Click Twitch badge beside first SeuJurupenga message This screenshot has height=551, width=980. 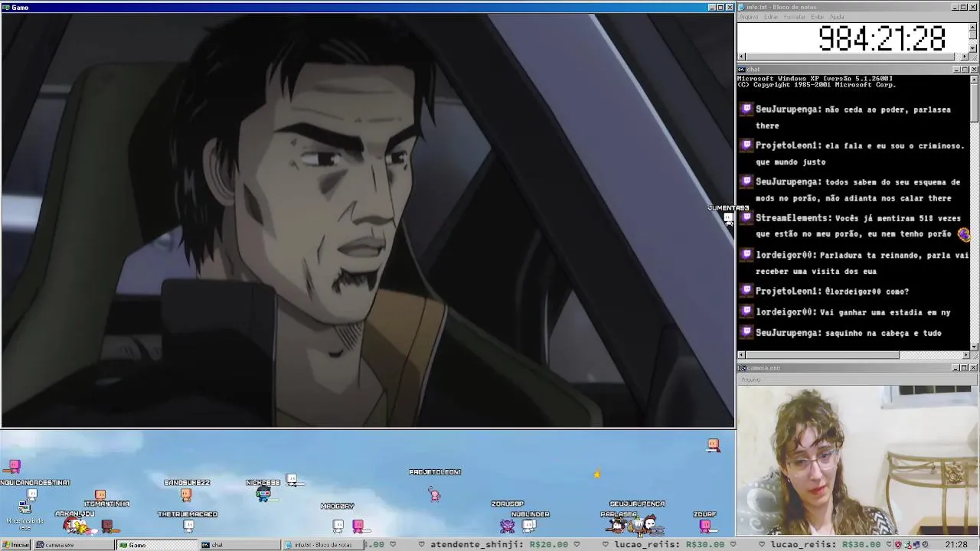point(746,109)
